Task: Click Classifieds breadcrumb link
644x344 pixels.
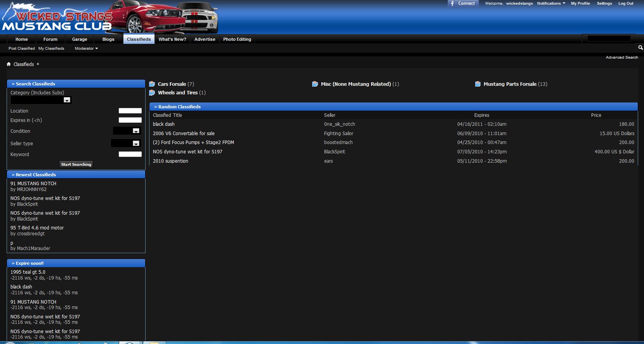Action: pos(24,64)
